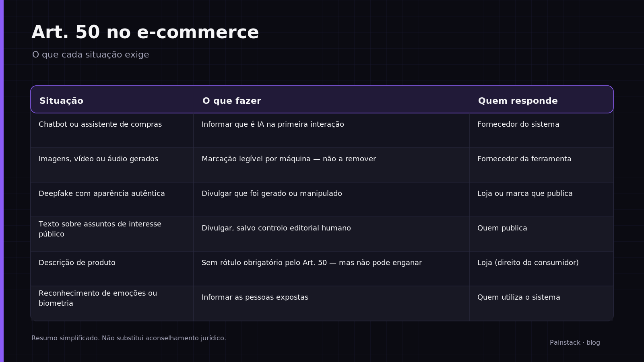Click the 'Painstack · blog' footer label

(575, 343)
